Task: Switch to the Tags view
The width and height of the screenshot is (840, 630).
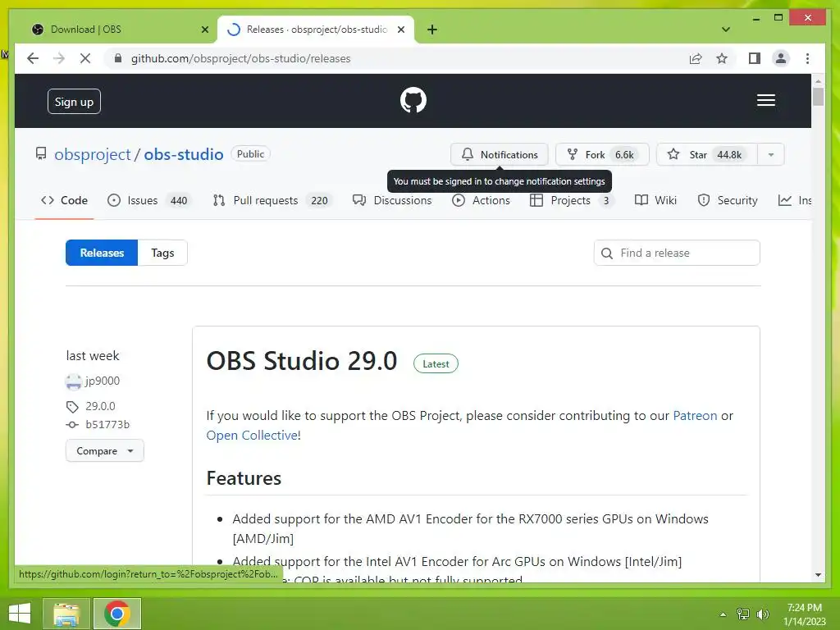Action: (162, 253)
